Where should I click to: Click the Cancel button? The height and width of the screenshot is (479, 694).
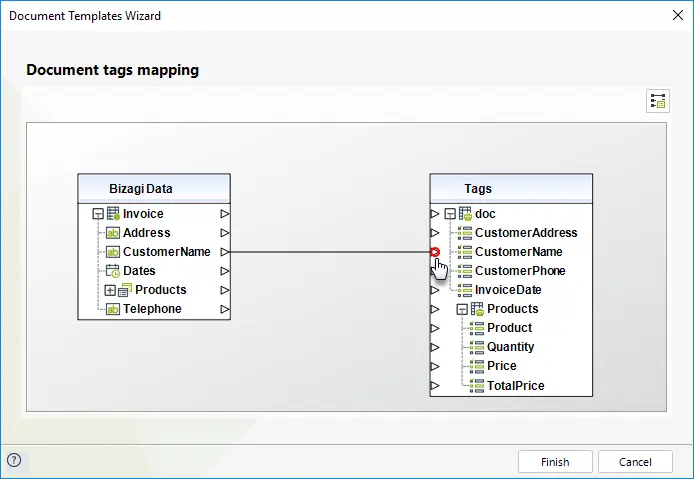(635, 462)
